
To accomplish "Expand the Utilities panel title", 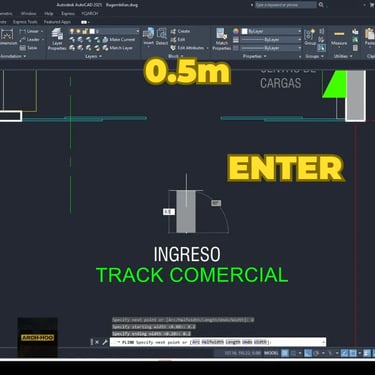I will pos(343,56).
